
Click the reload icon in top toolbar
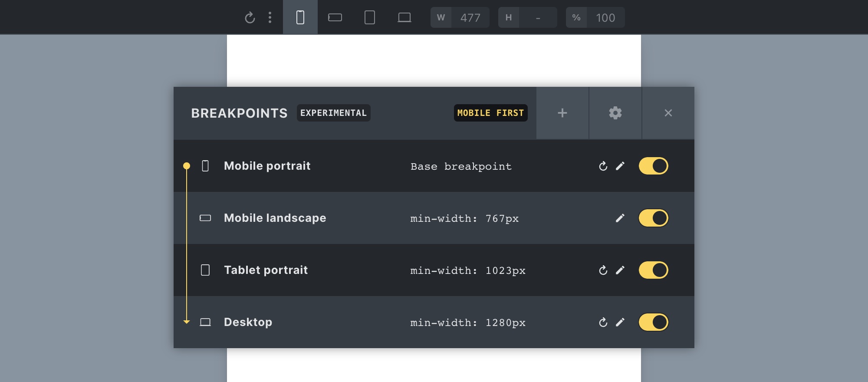click(250, 18)
